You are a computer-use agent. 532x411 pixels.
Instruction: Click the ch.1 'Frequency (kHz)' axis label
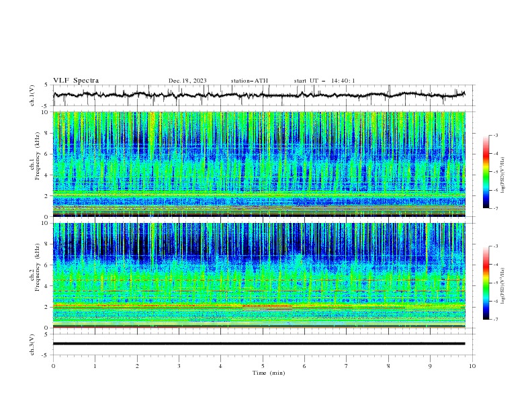[37, 156]
